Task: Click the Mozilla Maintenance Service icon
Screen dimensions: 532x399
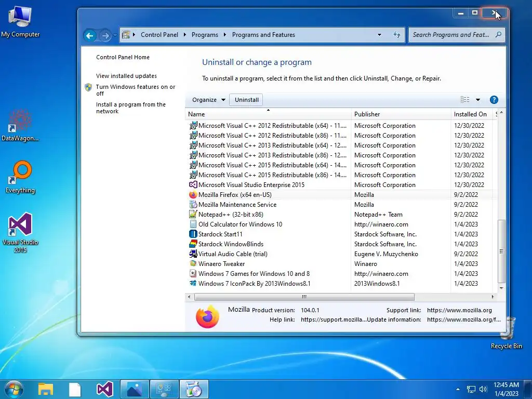Action: [193, 205]
